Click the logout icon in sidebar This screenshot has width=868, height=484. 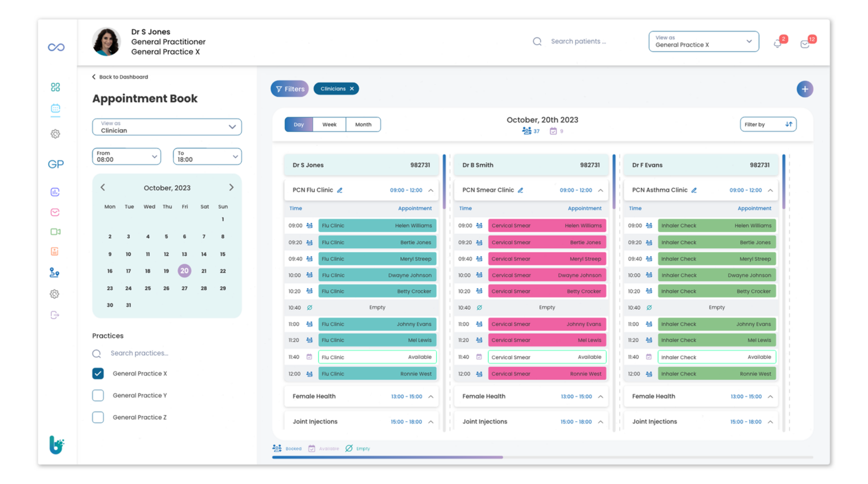pos(55,315)
